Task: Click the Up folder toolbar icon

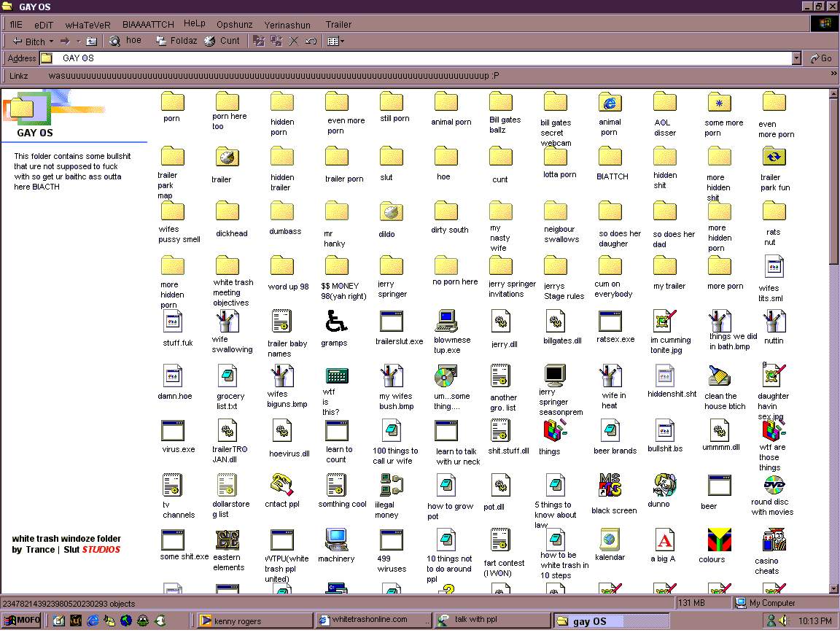Action: (x=92, y=42)
